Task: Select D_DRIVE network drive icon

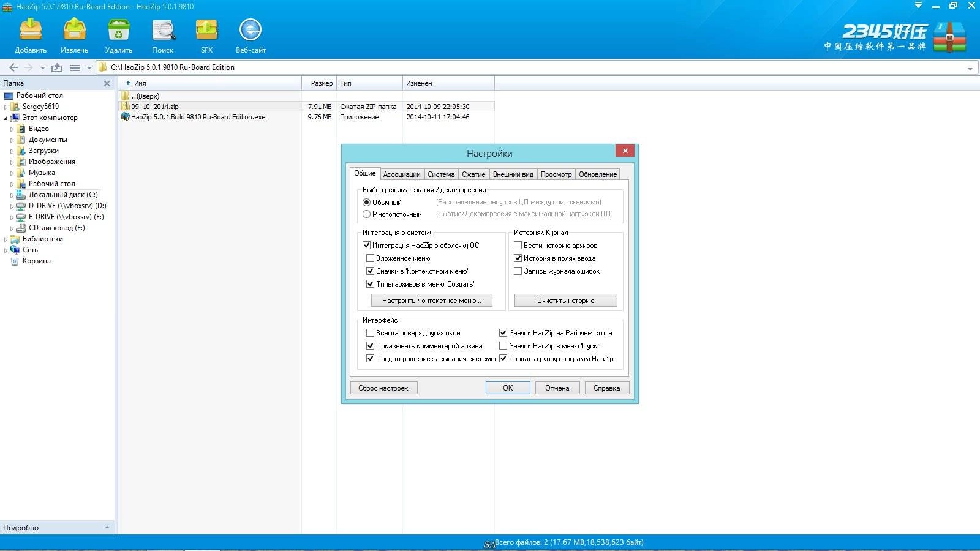Action: tap(21, 206)
